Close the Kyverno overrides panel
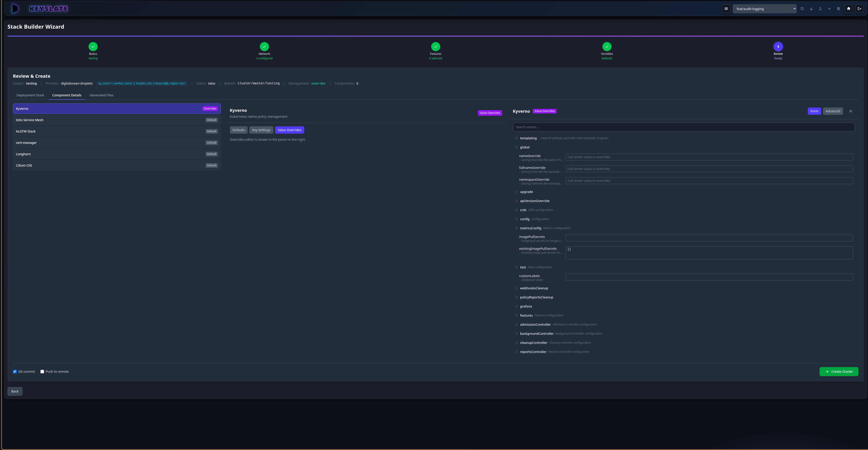This screenshot has height=450, width=868. 851,111
